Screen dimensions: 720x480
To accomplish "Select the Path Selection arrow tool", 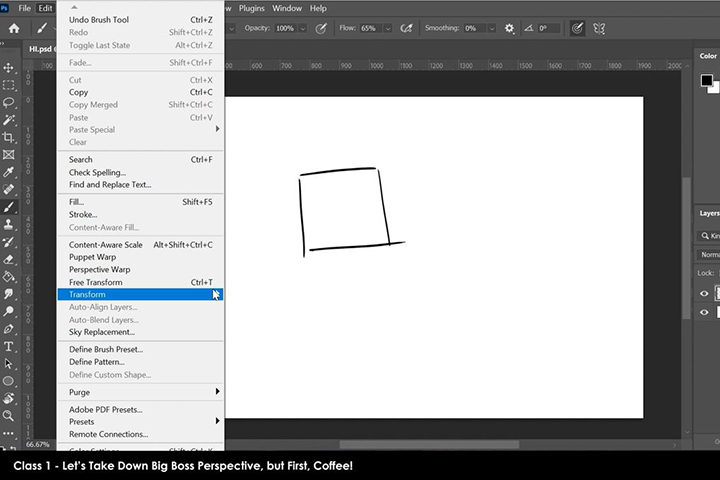I will (x=8, y=364).
